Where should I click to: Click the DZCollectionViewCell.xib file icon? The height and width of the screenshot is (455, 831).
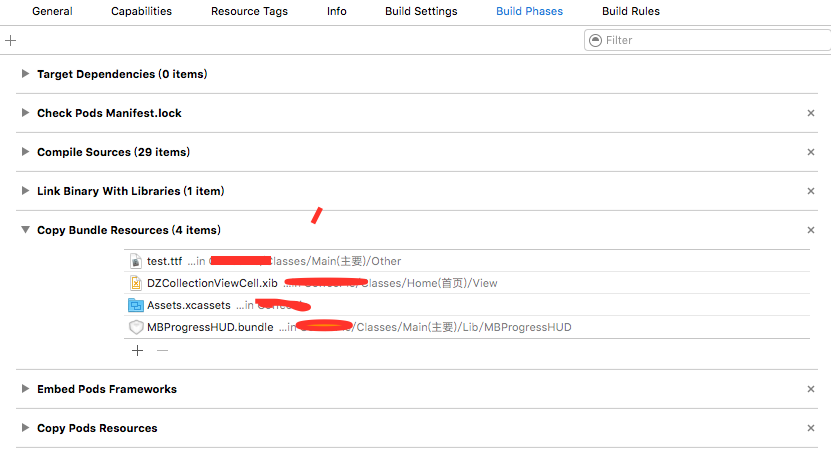(136, 283)
